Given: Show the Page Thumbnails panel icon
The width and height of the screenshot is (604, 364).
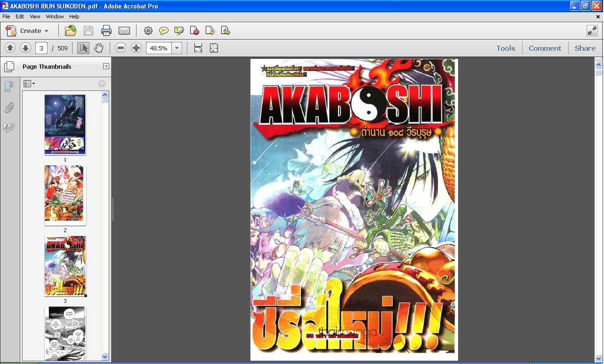Looking at the screenshot, I should coord(8,66).
